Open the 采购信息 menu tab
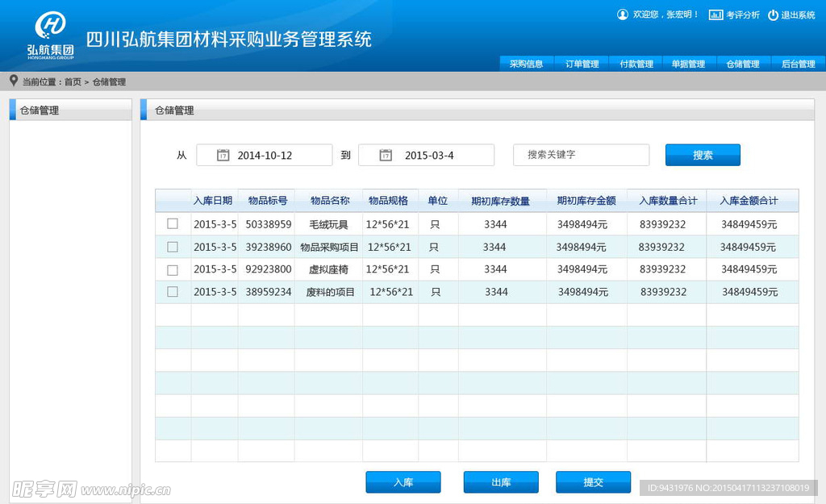 (526, 64)
